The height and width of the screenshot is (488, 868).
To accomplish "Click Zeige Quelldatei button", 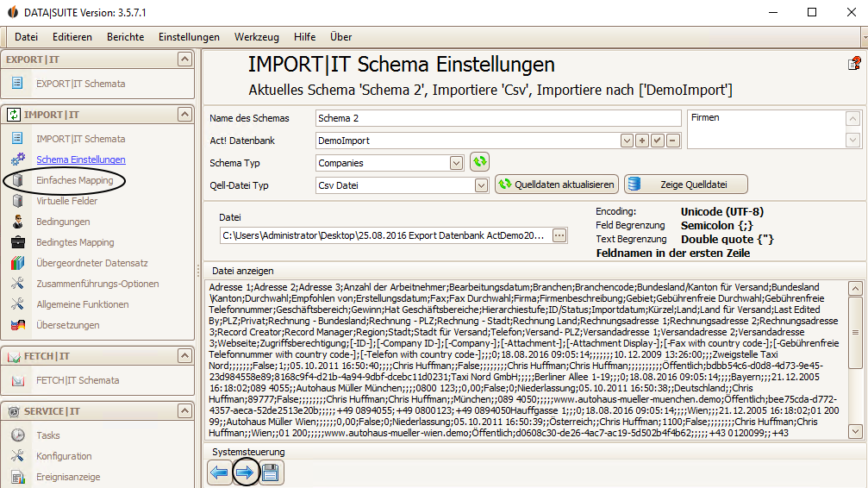I will 686,185.
